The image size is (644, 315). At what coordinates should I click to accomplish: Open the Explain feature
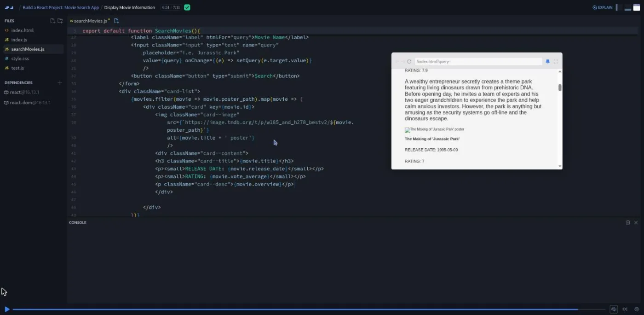[603, 7]
